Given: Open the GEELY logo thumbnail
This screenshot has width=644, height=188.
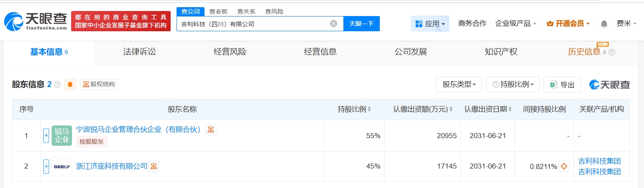Looking at the screenshot, I should click(x=62, y=166).
